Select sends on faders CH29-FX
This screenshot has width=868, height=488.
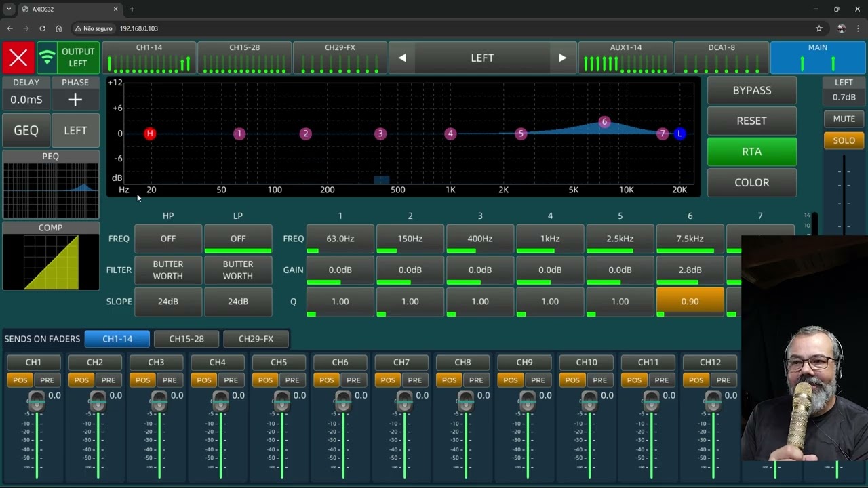(x=256, y=339)
